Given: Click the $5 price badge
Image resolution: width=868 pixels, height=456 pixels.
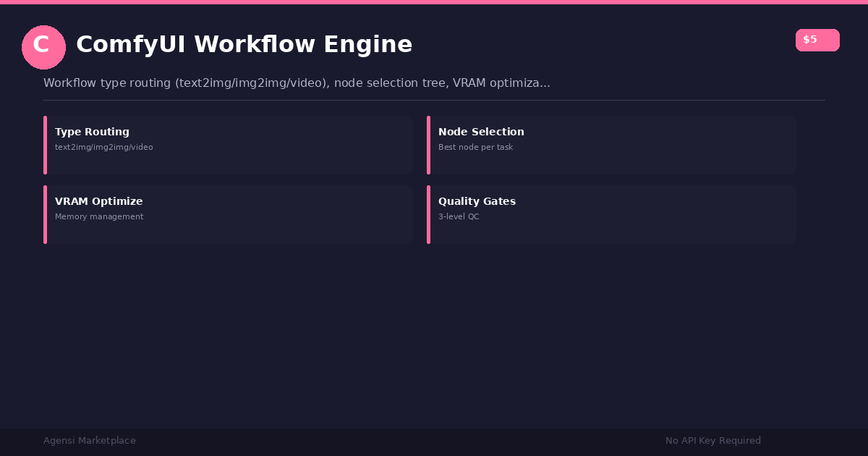Looking at the screenshot, I should pyautogui.click(x=817, y=40).
